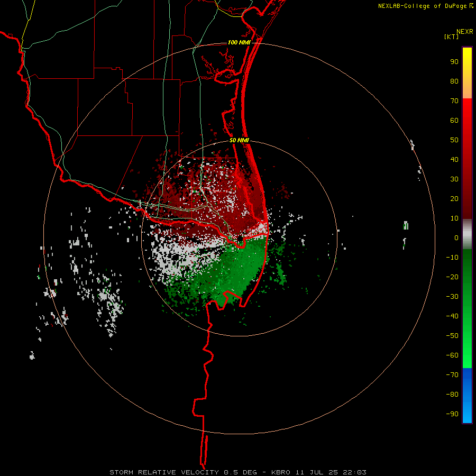
Task: Click the -80 scale label
Action: pos(452,395)
